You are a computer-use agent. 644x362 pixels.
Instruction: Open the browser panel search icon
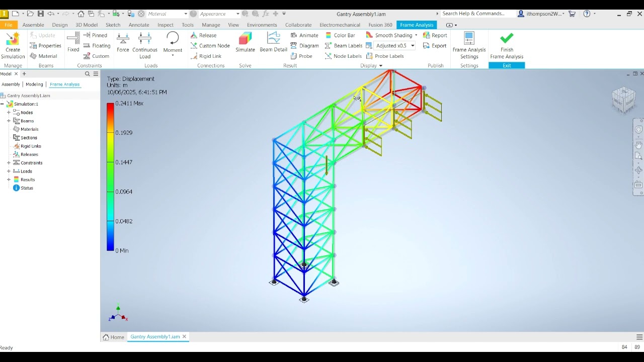(x=87, y=74)
